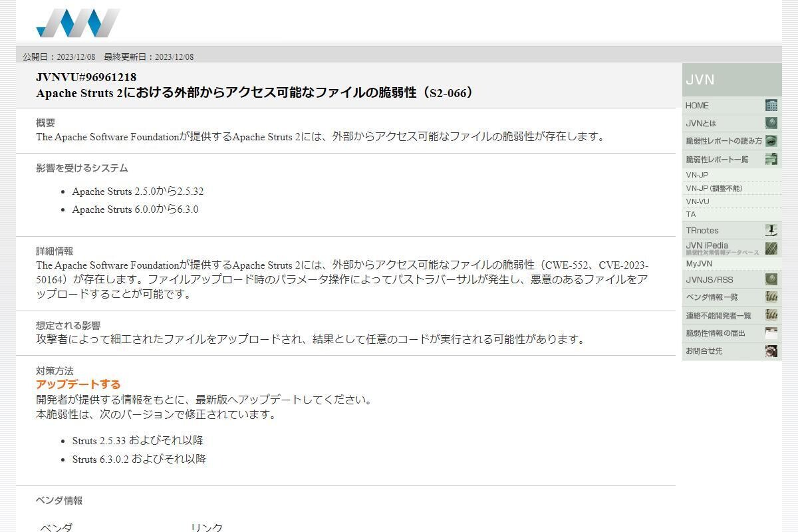The width and height of the screenshot is (798, 532).
Task: Click the camera icon beside お問合せ先
Action: [x=771, y=350]
